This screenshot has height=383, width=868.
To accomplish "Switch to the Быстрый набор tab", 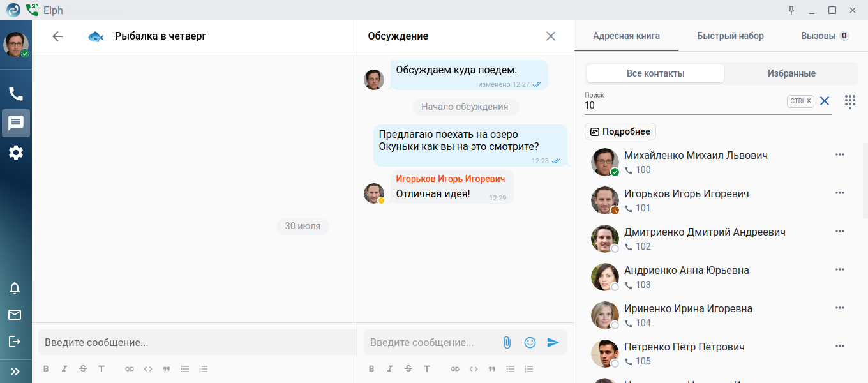I will point(730,36).
